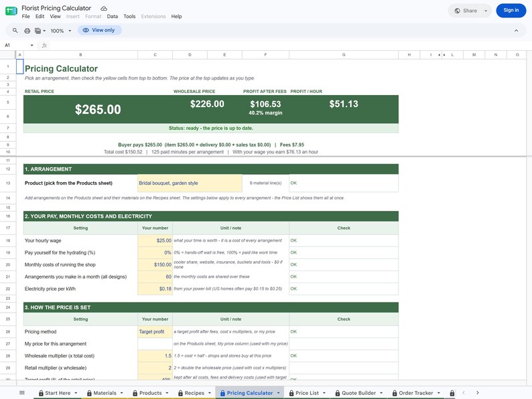Open the Help menu
This screenshot has width=532, height=399.
click(x=176, y=16)
